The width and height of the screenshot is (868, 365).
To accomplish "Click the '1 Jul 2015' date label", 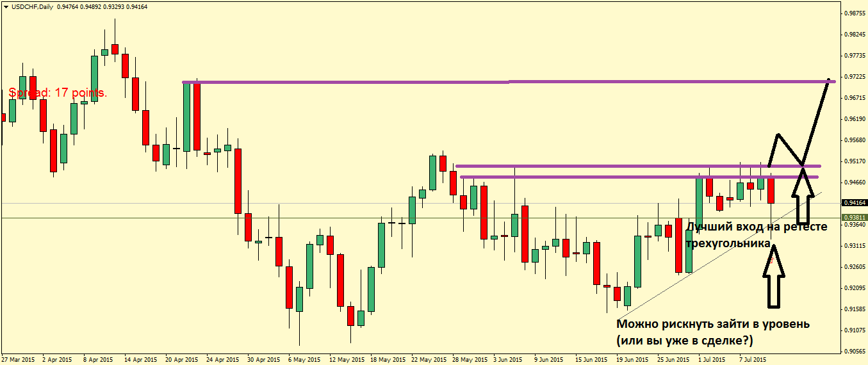I will (712, 360).
